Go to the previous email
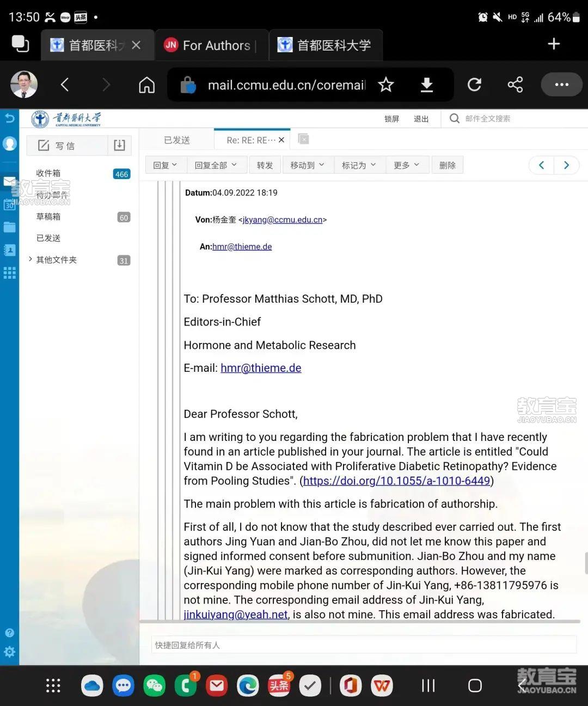 542,165
